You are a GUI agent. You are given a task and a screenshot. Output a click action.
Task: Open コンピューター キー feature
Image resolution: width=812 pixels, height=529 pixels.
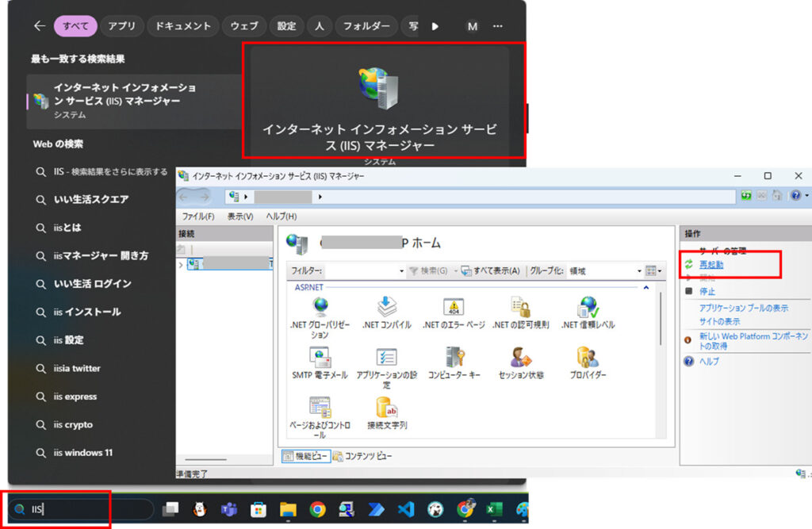(454, 363)
